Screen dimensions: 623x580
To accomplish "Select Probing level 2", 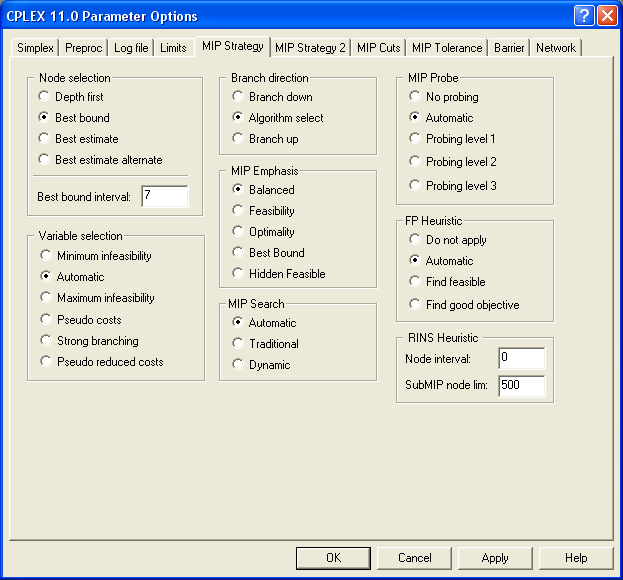I will point(453,162).
